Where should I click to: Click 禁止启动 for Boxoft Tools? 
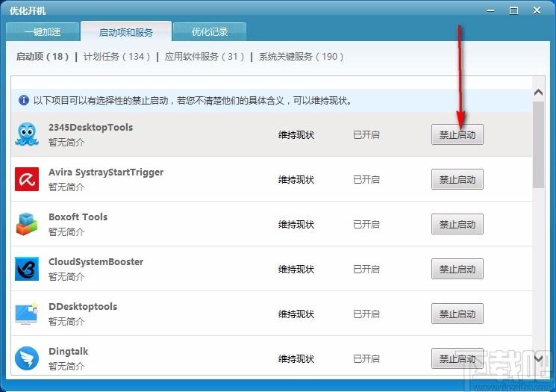point(457,224)
